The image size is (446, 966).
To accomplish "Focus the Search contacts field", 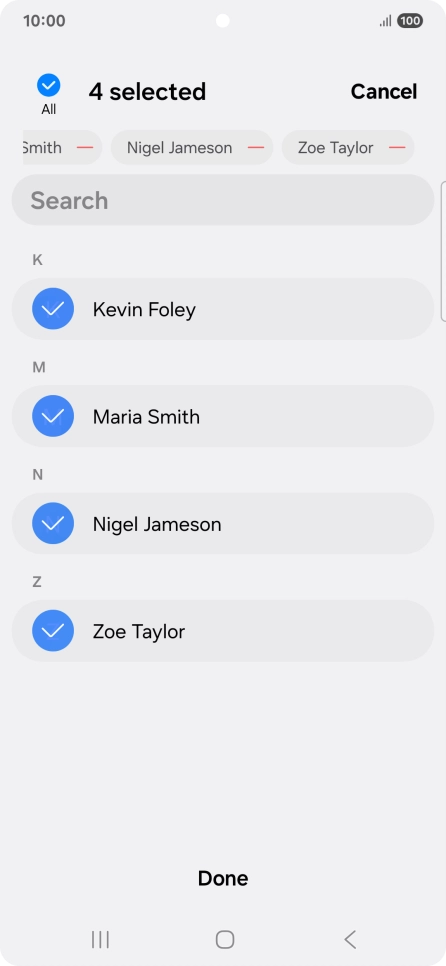I will coord(223,200).
